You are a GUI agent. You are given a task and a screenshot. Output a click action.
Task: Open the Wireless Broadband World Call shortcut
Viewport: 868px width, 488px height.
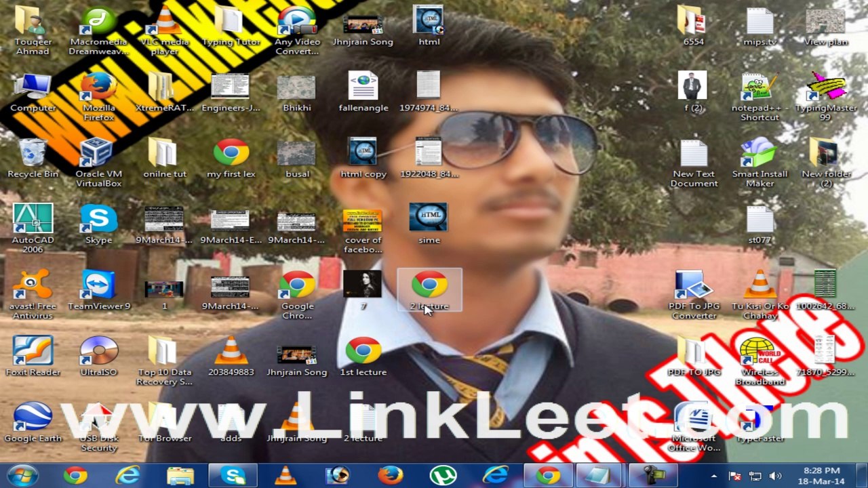click(759, 361)
